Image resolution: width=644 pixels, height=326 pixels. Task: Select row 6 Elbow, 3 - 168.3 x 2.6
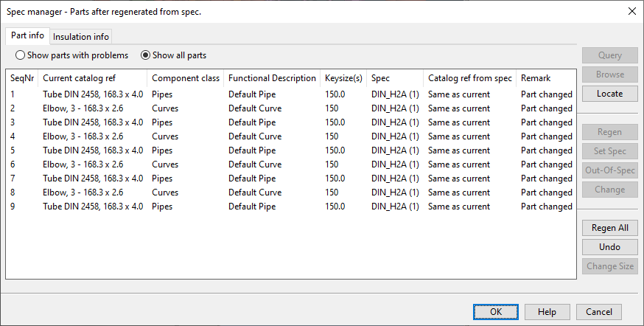(x=83, y=164)
